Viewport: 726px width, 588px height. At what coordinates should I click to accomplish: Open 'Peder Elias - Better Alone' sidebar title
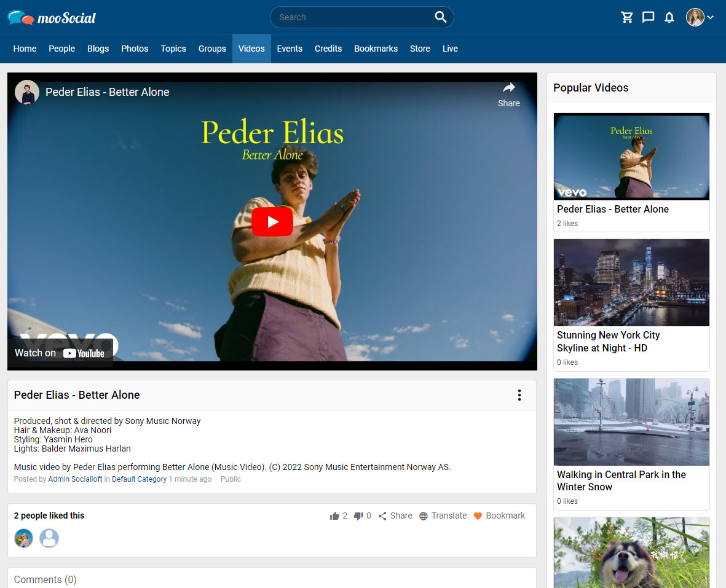[613, 209]
